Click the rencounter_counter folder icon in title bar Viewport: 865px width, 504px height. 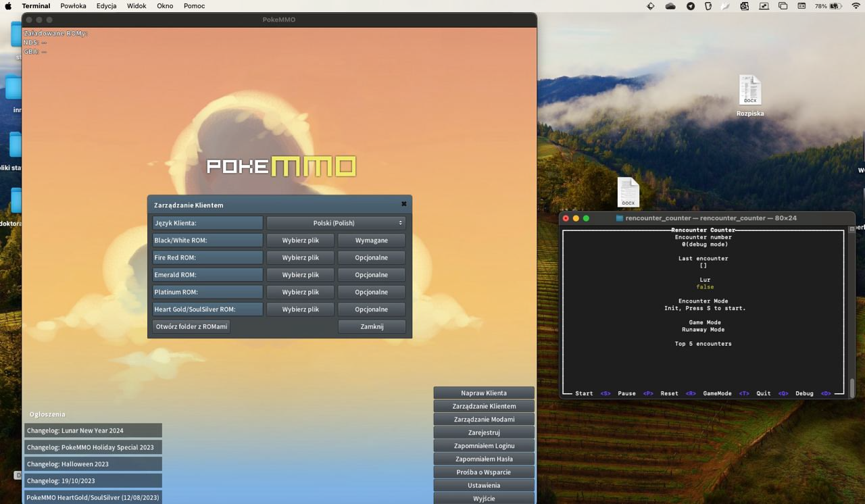pyautogui.click(x=620, y=218)
